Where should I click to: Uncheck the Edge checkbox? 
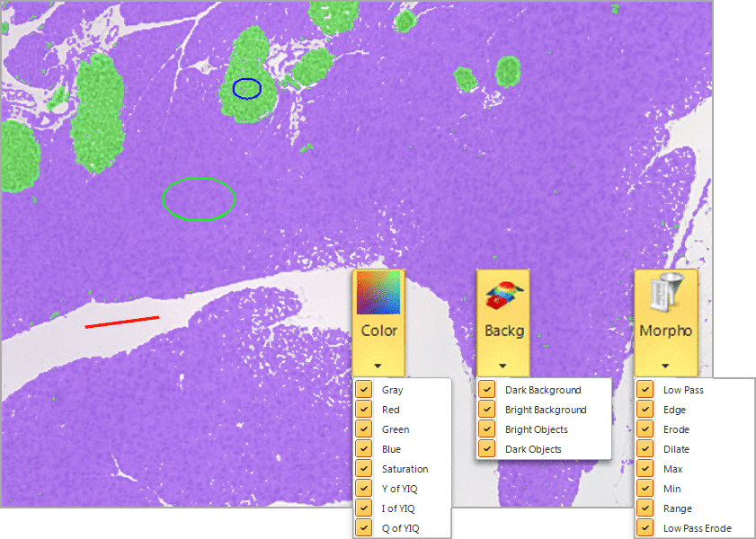click(645, 410)
